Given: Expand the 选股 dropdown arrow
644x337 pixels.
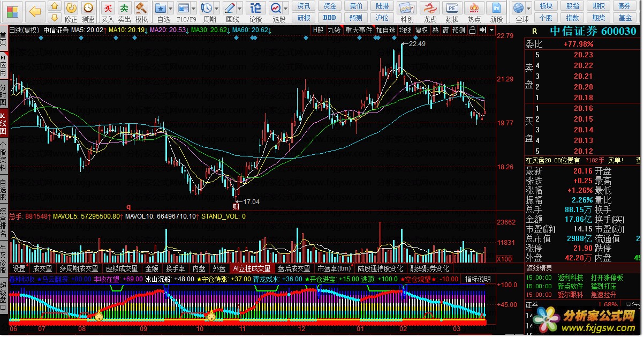Looking at the screenshot, I should 286,9.
